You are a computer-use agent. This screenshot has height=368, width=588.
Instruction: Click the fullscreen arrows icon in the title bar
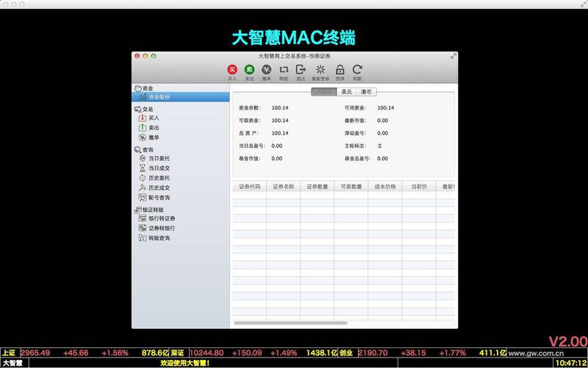tap(453, 56)
